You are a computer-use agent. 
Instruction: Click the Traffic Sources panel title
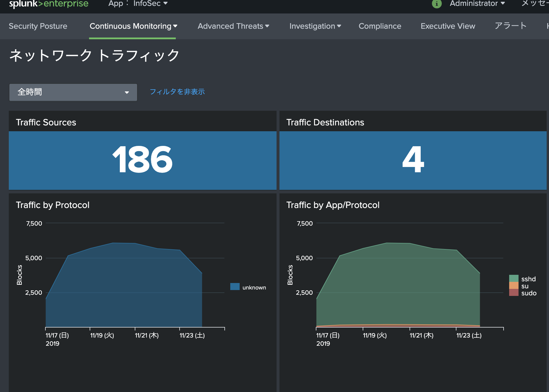tap(46, 122)
